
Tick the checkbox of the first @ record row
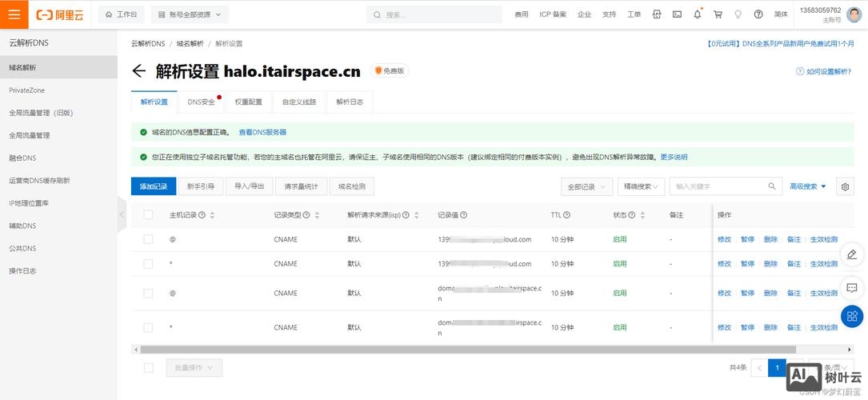click(x=148, y=239)
